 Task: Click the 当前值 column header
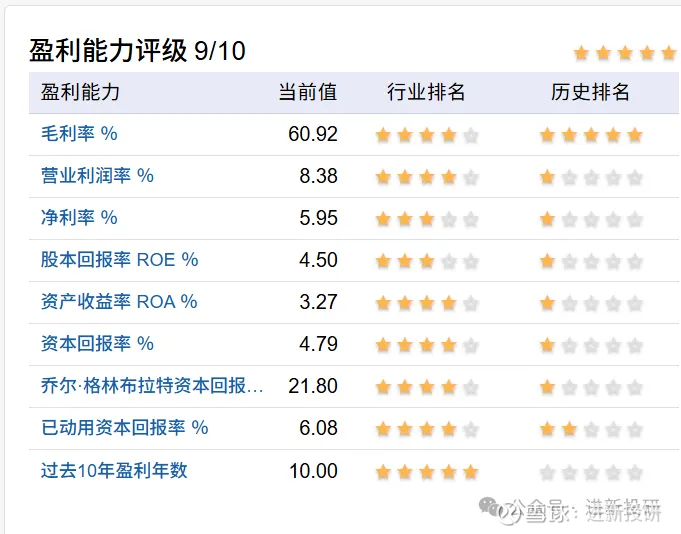[307, 93]
